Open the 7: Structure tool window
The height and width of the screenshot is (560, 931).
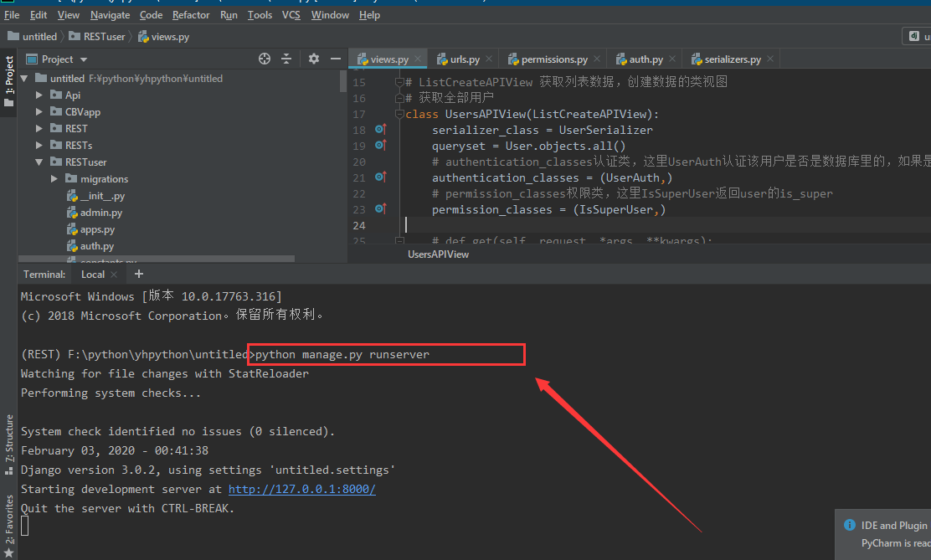[x=9, y=444]
